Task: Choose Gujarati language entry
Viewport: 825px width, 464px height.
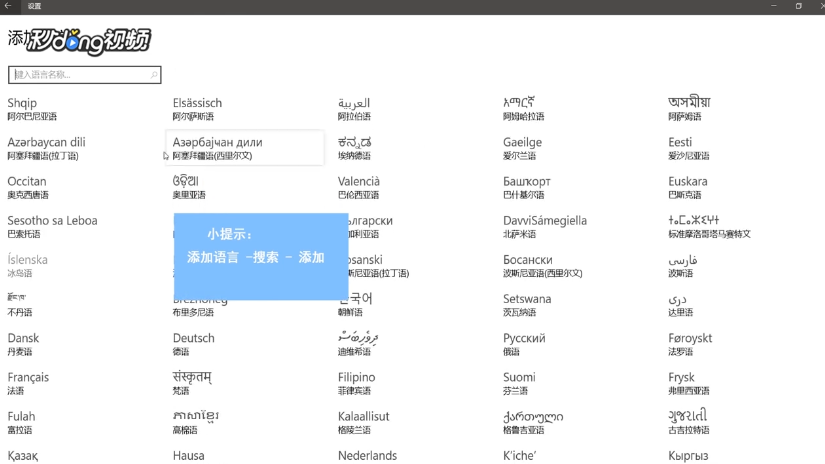Action: coord(689,422)
